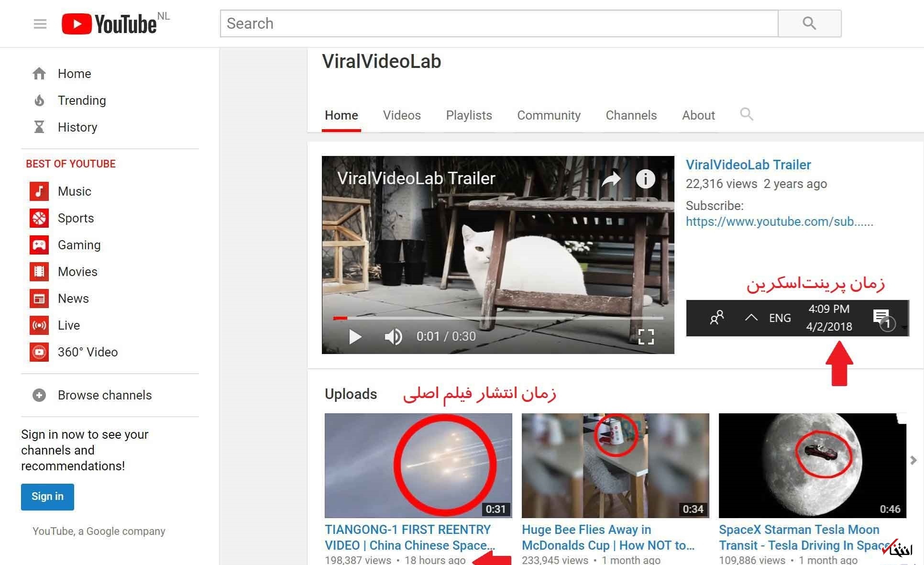Open News in Best of YouTube
This screenshot has width=924, height=565.
73,299
